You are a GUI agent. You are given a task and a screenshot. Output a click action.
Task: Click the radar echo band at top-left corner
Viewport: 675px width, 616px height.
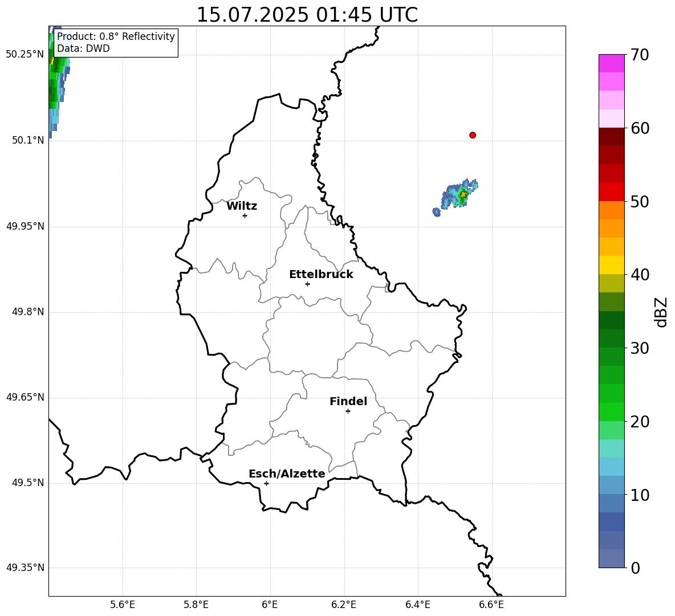58,81
